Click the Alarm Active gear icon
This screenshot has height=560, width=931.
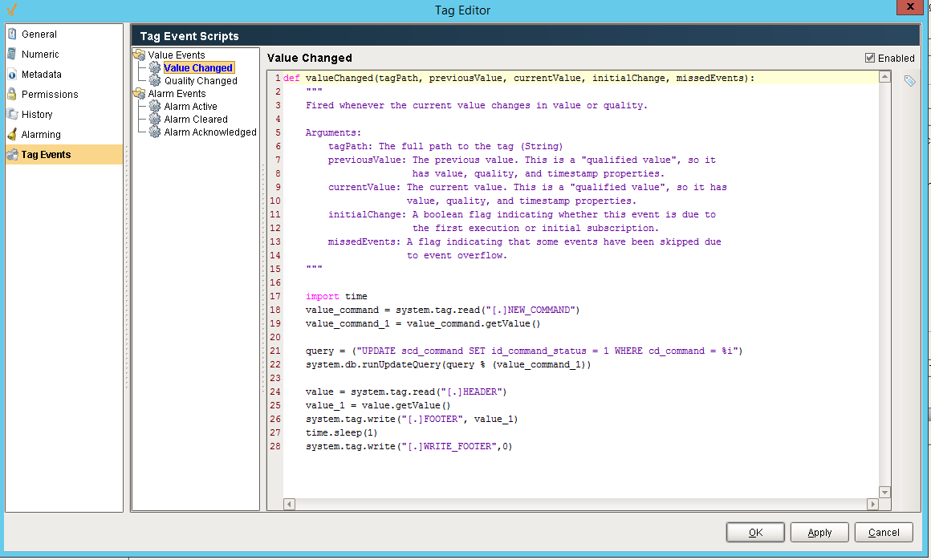click(x=155, y=106)
